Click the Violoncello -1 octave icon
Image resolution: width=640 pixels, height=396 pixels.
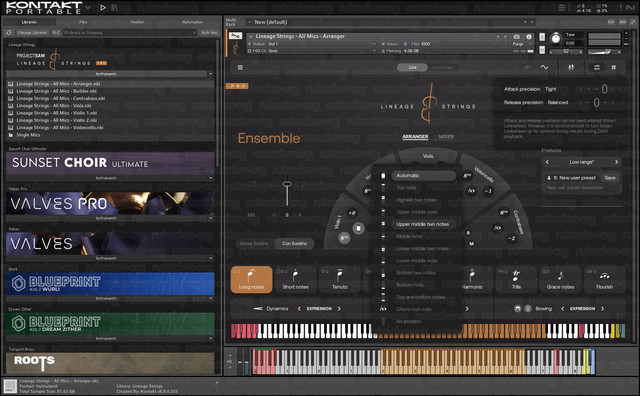coord(488,191)
